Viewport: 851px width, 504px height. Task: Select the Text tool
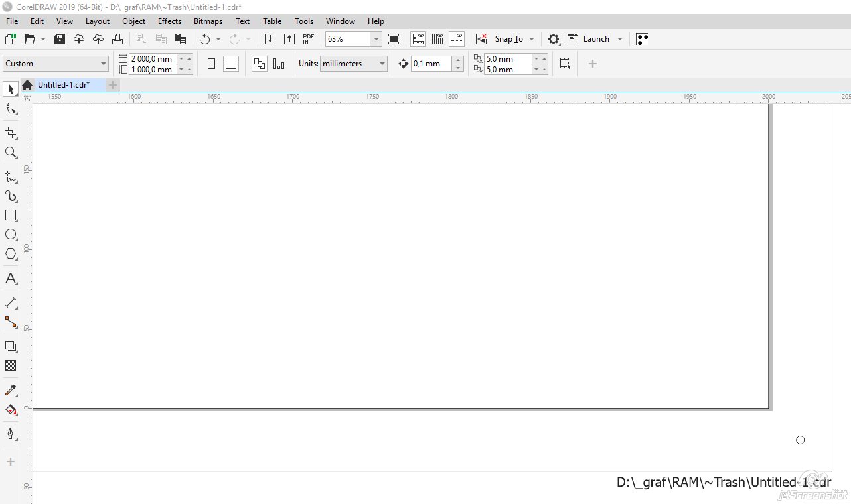11,279
